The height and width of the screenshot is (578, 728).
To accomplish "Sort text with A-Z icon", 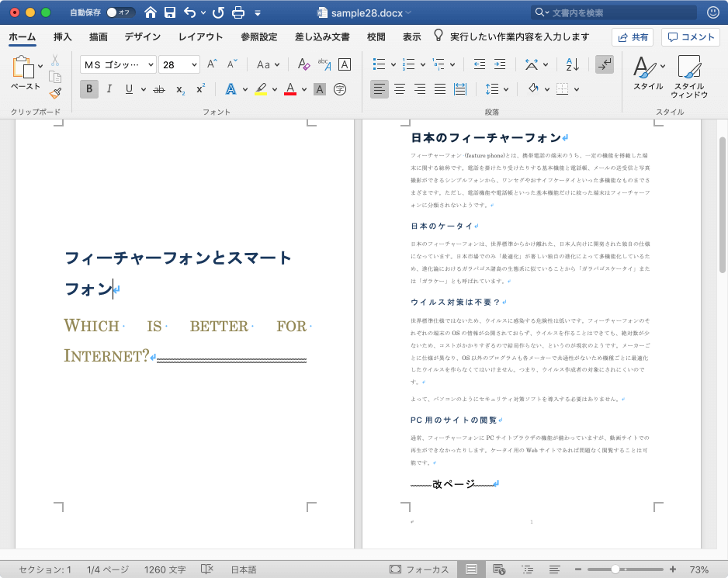I will [573, 64].
